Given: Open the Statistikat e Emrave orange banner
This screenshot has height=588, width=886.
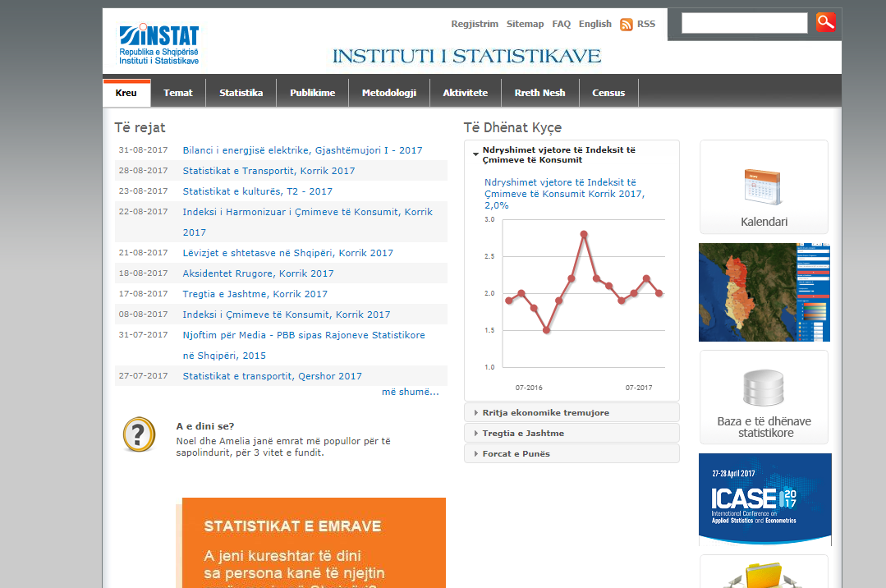Looking at the screenshot, I should click(x=314, y=543).
